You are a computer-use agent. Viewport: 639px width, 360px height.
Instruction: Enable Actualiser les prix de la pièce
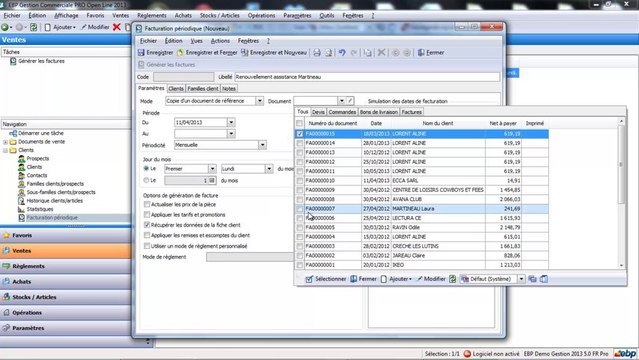[147, 204]
